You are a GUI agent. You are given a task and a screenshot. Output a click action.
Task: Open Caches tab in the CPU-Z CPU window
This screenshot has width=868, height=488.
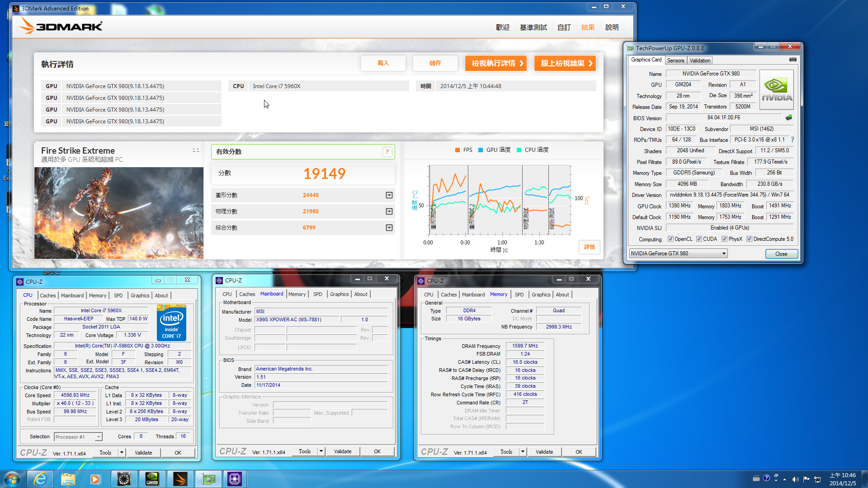point(48,296)
